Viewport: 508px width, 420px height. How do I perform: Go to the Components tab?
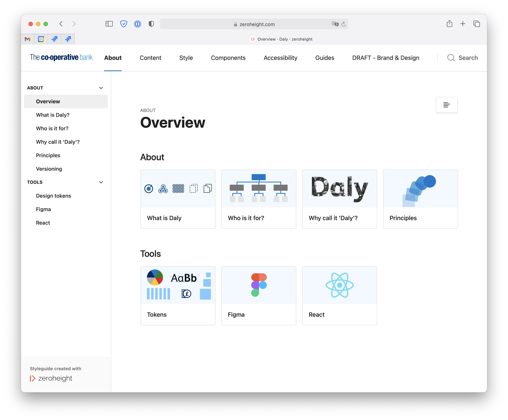click(x=228, y=58)
